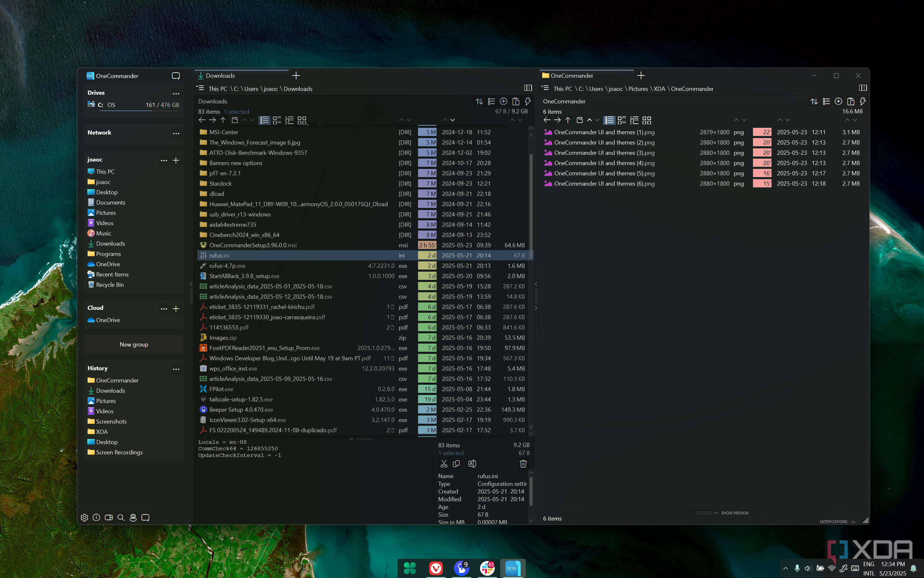
Task: Click the create new item icon in the Downloads pane
Action: [x=504, y=101]
